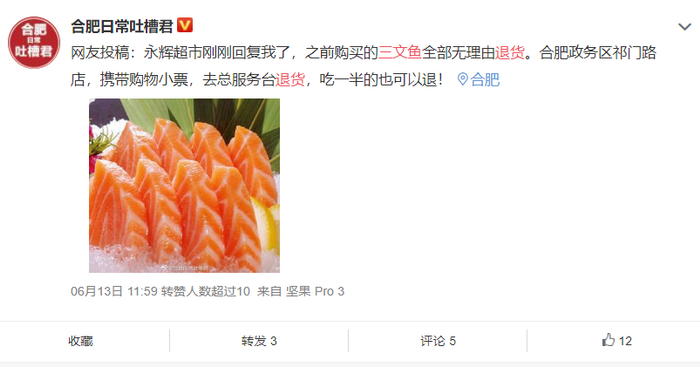Image resolution: width=700 pixels, height=367 pixels.
Task: Open the 合肥日常吐槽君 username link
Action: [122, 26]
